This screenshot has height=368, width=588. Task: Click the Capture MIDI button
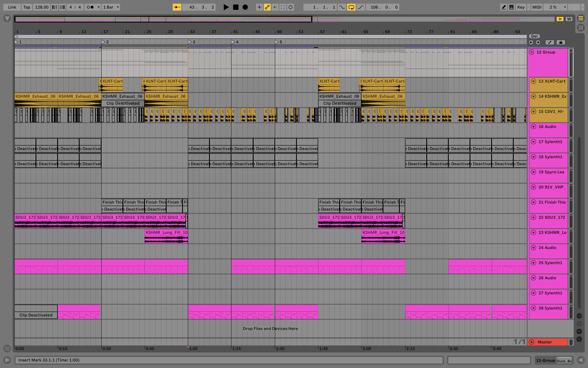coord(283,7)
